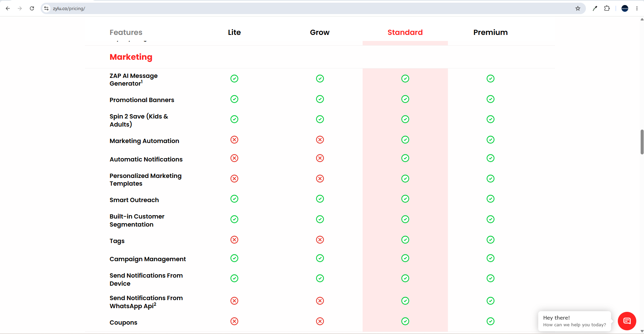Click Lite cross icon for Coupons
644x334 pixels.
click(x=234, y=321)
